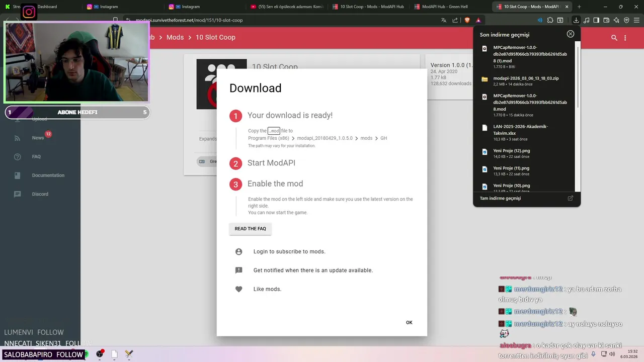Screen dimensions: 644x362
Task: Open the News item in sidebar
Action: pyautogui.click(x=38, y=138)
